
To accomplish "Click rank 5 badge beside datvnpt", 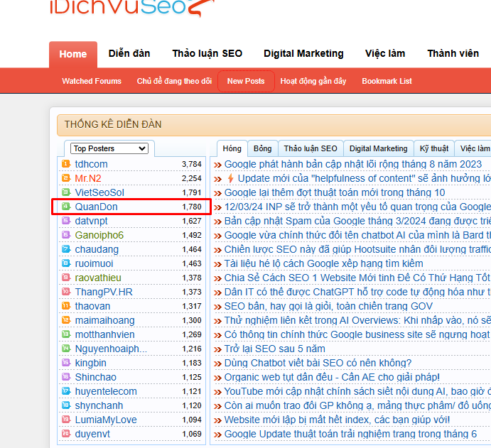I will point(66,221).
